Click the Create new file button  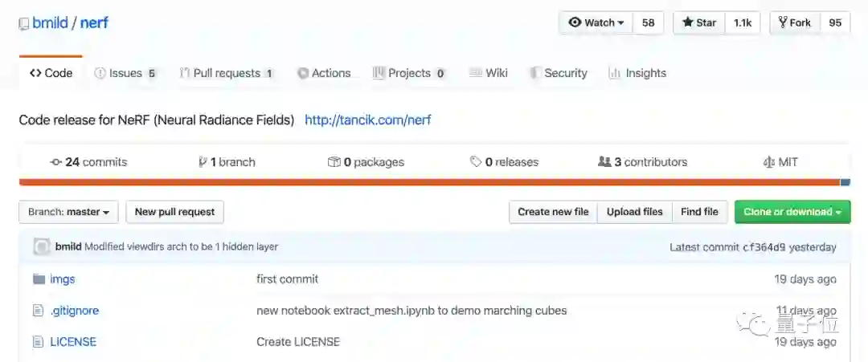(553, 212)
